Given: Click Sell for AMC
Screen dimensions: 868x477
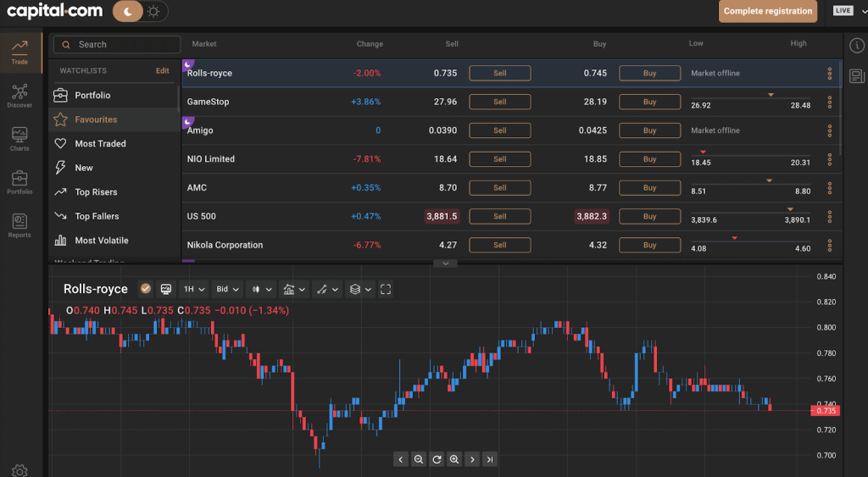Looking at the screenshot, I should tap(500, 188).
